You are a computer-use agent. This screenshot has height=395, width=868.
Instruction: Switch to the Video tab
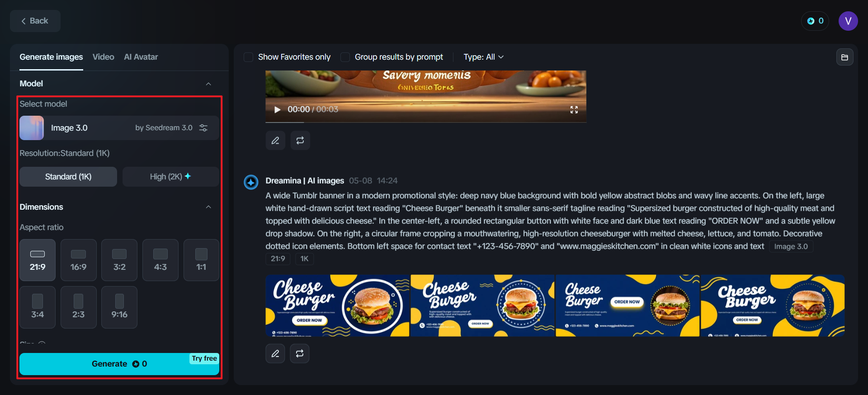(x=103, y=57)
